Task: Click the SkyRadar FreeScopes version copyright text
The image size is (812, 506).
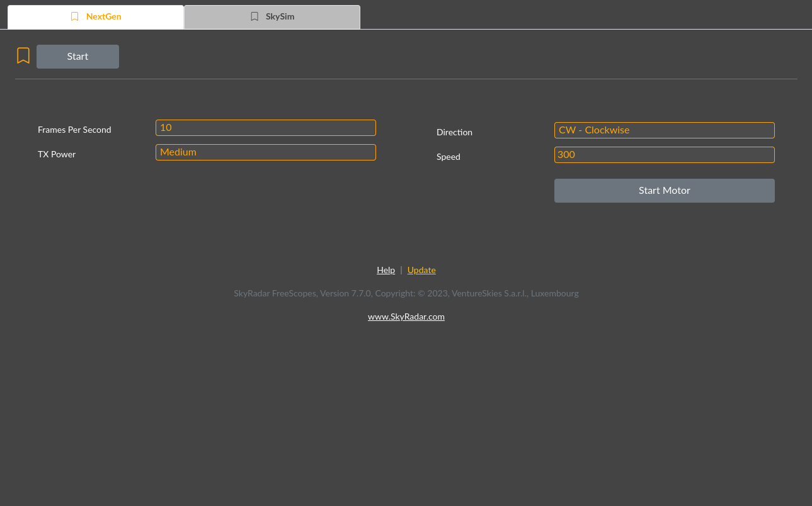Action: [406, 293]
